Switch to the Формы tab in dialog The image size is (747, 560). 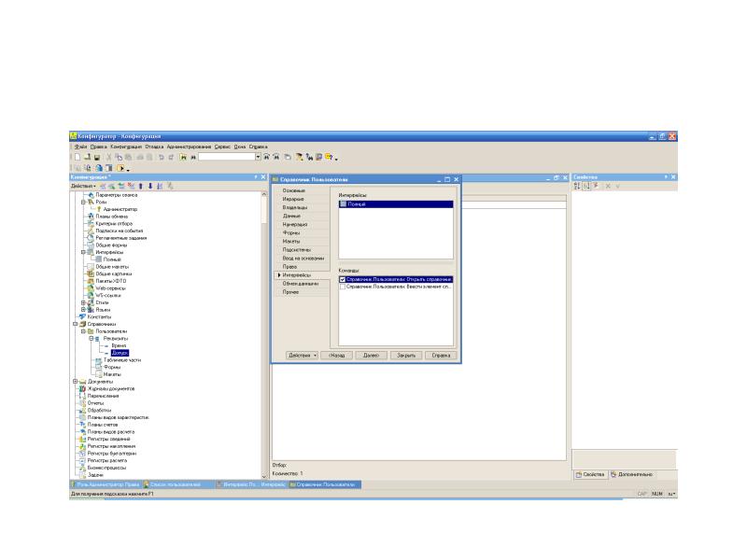click(291, 232)
